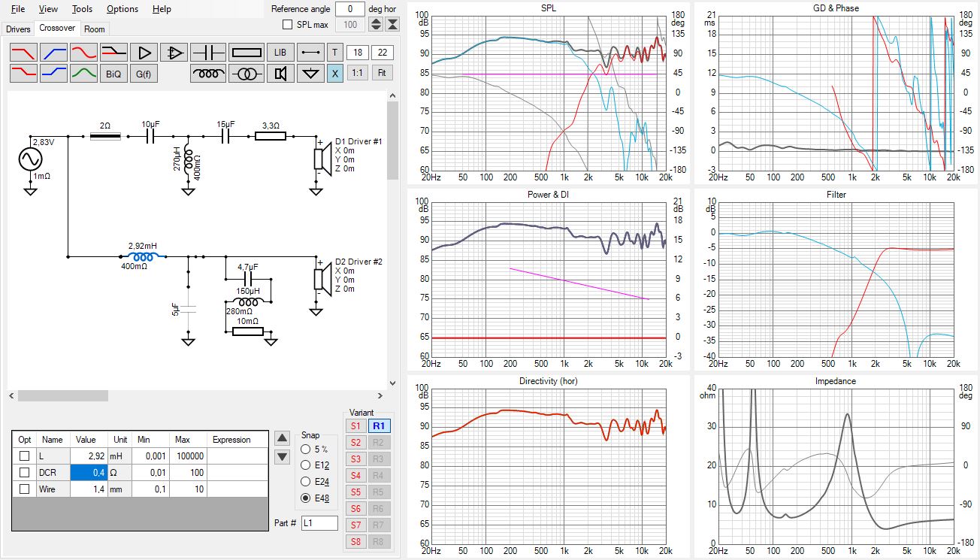Click the schematic's horizontal scrollbar thumb
The height and width of the screenshot is (560, 980).
point(63,395)
